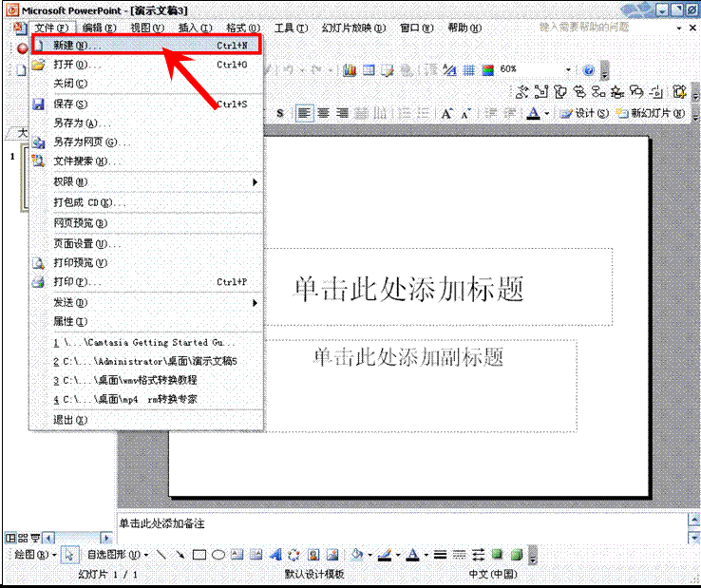Choose 另存为 from the File menu
Screen dimensions: 701x588
(x=146, y=123)
